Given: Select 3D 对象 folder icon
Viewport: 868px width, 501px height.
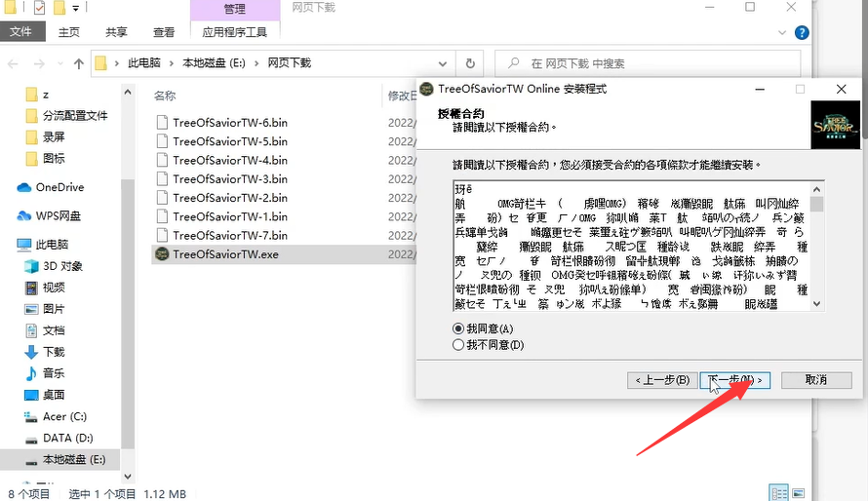Looking at the screenshot, I should pos(31,266).
